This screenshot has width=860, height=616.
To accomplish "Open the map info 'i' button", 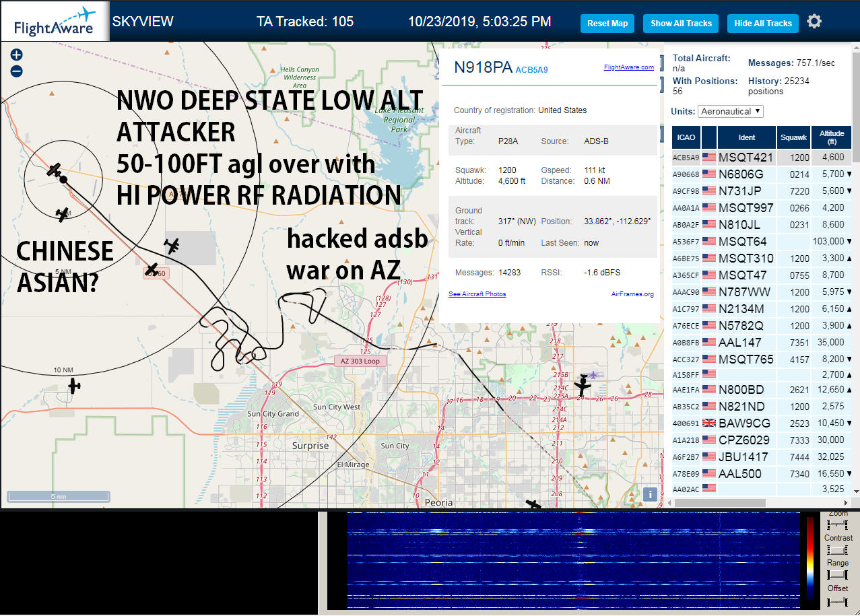I will (650, 493).
